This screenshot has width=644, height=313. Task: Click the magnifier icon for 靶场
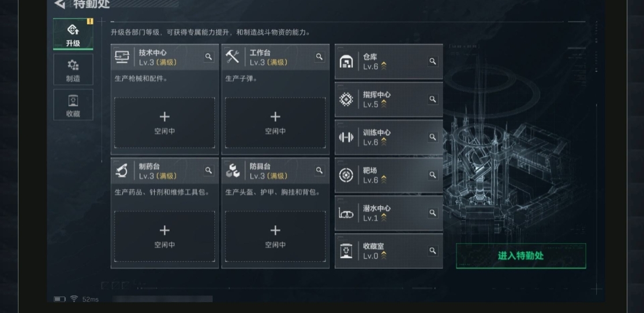point(432,174)
